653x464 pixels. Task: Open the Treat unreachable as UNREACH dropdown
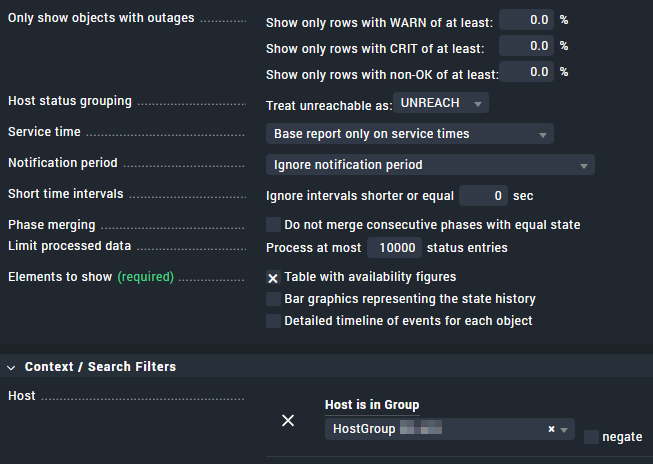coord(441,103)
